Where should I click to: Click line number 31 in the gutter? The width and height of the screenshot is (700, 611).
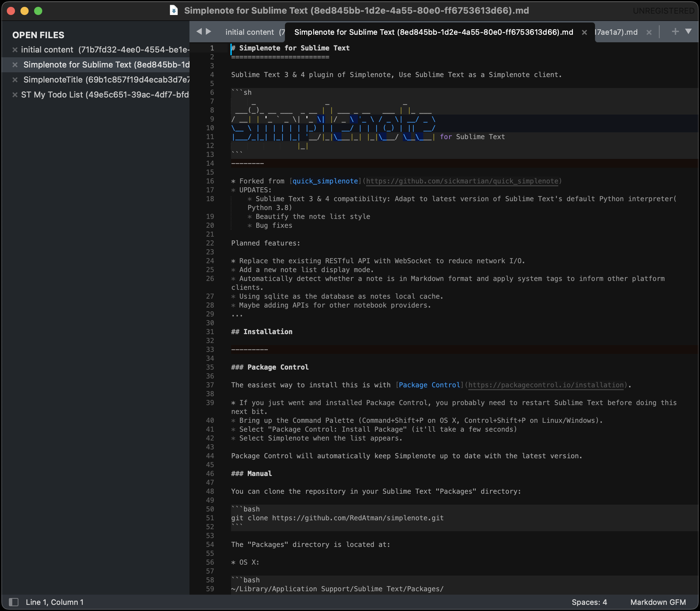click(210, 332)
